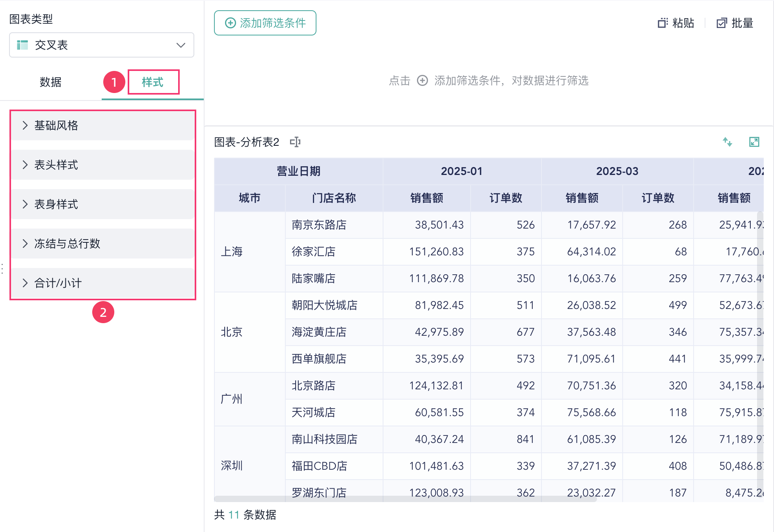Click the value 111,869.78
The image size is (774, 532).
436,278
